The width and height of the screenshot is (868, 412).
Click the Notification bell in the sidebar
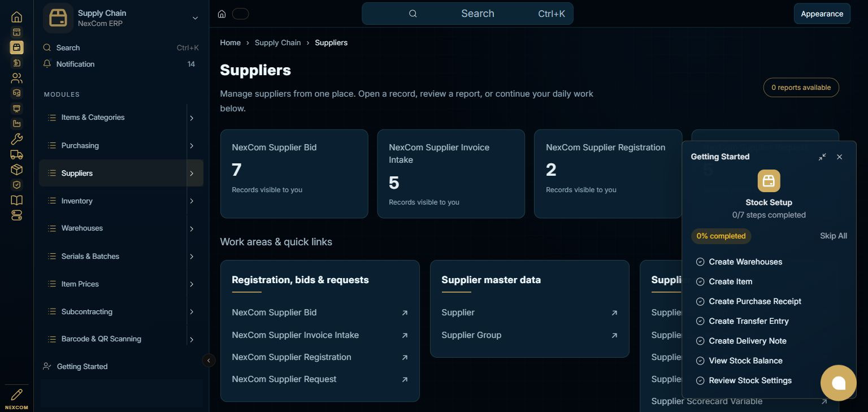coord(47,64)
